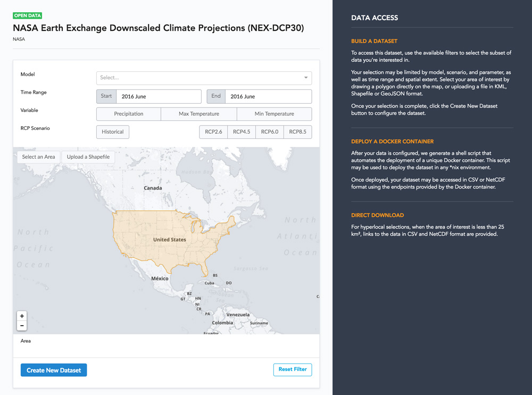Click the Time Range row label
The height and width of the screenshot is (395, 532).
coord(34,93)
